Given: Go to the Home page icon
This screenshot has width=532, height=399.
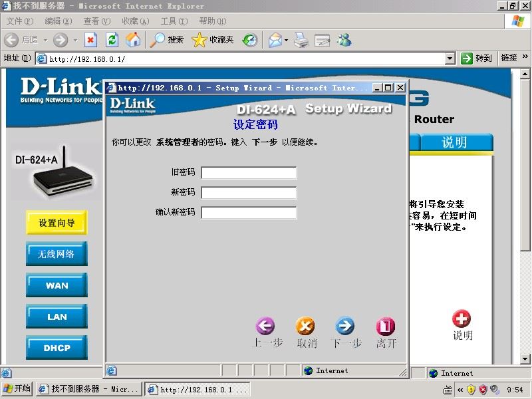Looking at the screenshot, I should (x=133, y=40).
